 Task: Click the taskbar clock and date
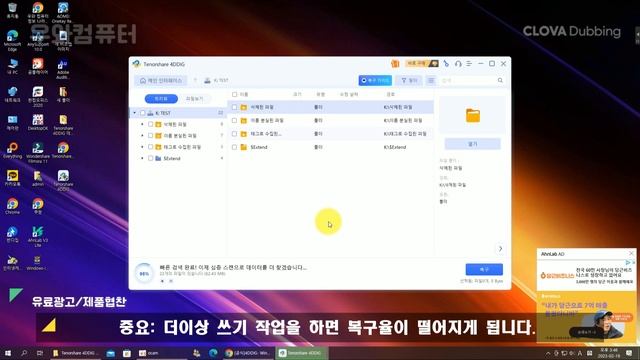[x=608, y=353]
